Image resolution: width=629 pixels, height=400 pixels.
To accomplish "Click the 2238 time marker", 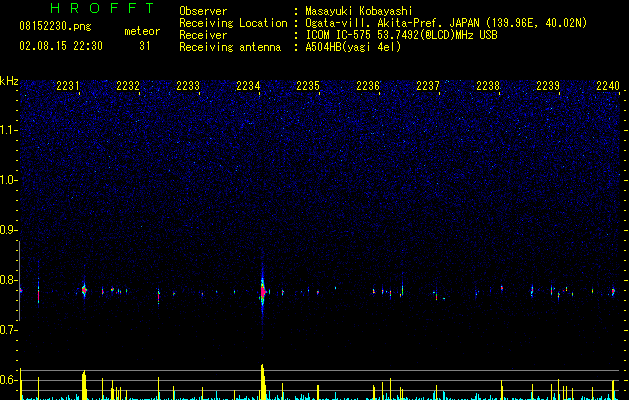I will [x=488, y=86].
